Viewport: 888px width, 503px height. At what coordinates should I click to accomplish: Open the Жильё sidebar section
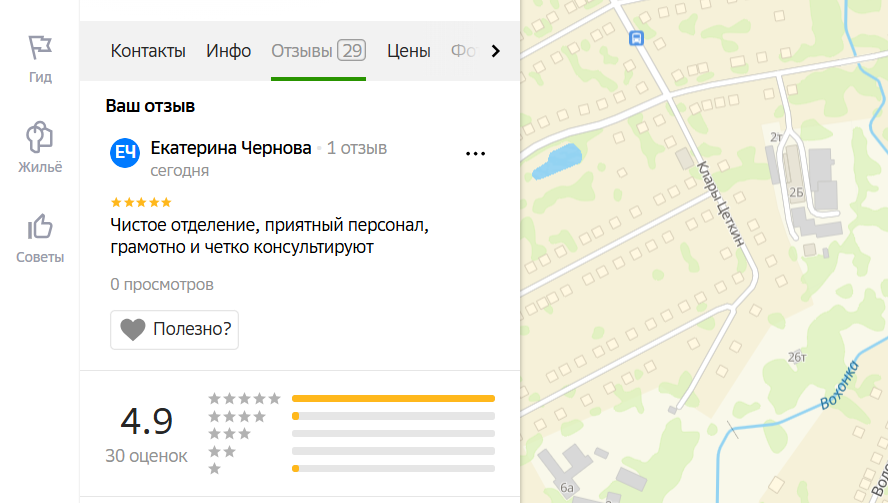pyautogui.click(x=40, y=147)
